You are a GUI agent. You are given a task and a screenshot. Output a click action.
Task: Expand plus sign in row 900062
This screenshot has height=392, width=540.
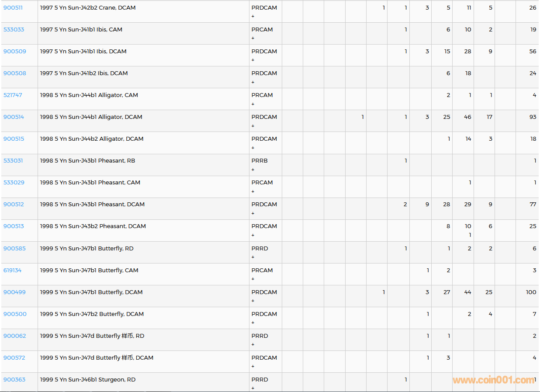point(253,344)
